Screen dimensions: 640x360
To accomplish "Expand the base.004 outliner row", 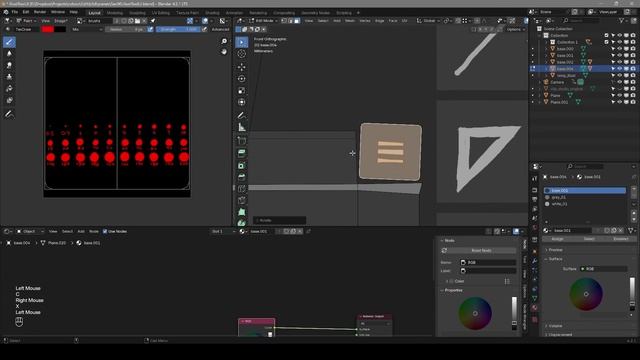I will [546, 69].
